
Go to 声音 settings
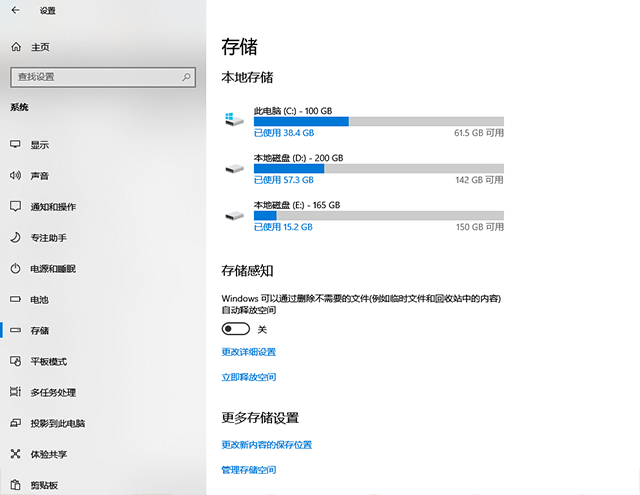tap(40, 176)
